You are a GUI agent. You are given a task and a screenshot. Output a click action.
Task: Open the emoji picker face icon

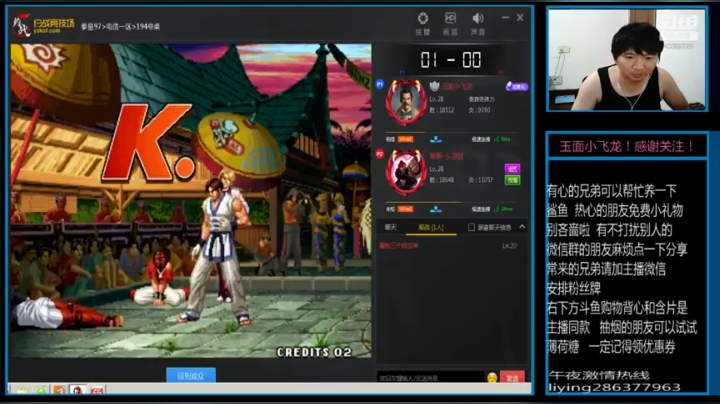492,378
